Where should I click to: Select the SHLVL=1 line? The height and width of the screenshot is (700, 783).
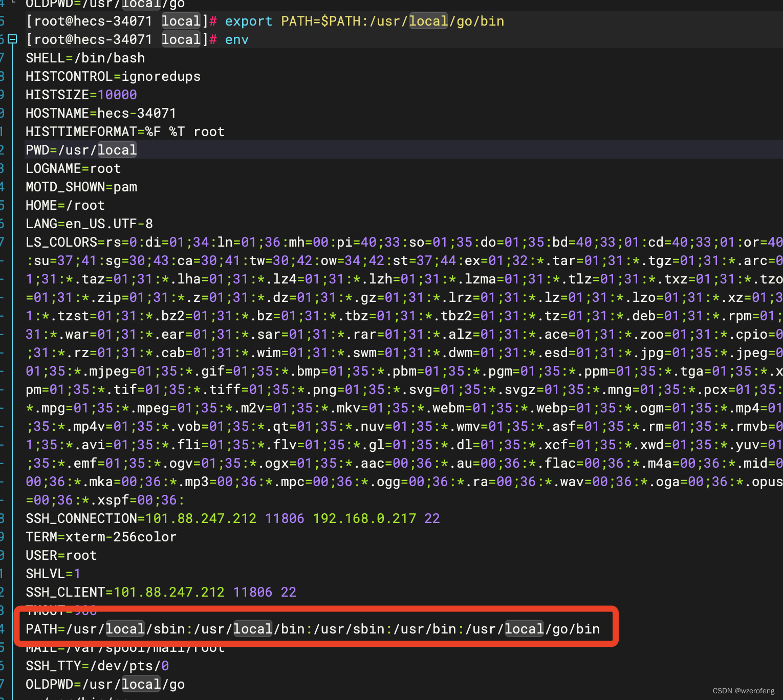click(53, 574)
